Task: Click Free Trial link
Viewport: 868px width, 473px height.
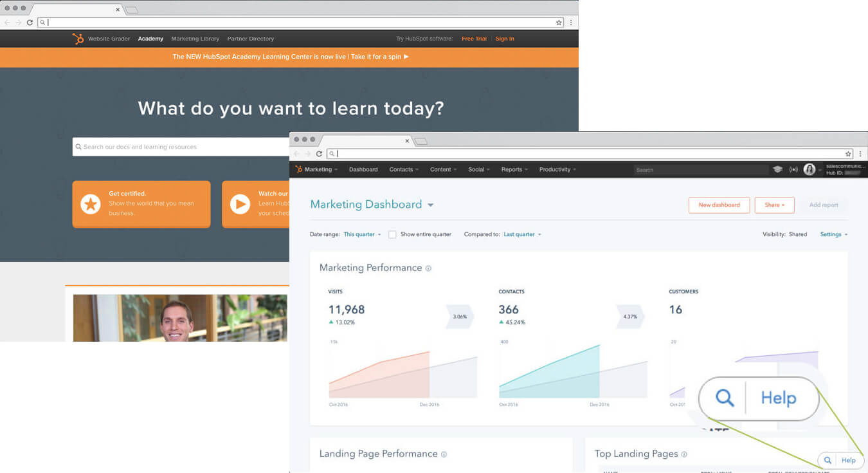Action: [x=474, y=39]
